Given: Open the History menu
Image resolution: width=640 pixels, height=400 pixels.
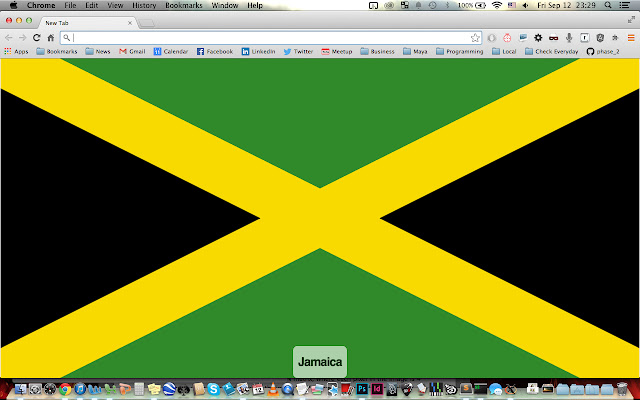Looking at the screenshot, I should click(144, 5).
